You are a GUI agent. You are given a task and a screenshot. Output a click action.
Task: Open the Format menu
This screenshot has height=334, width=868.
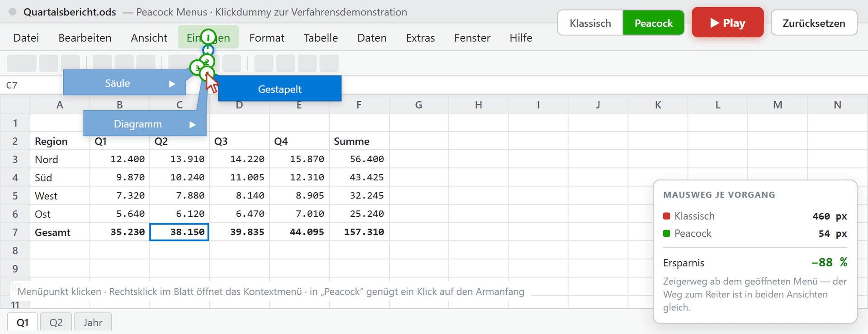tap(267, 38)
